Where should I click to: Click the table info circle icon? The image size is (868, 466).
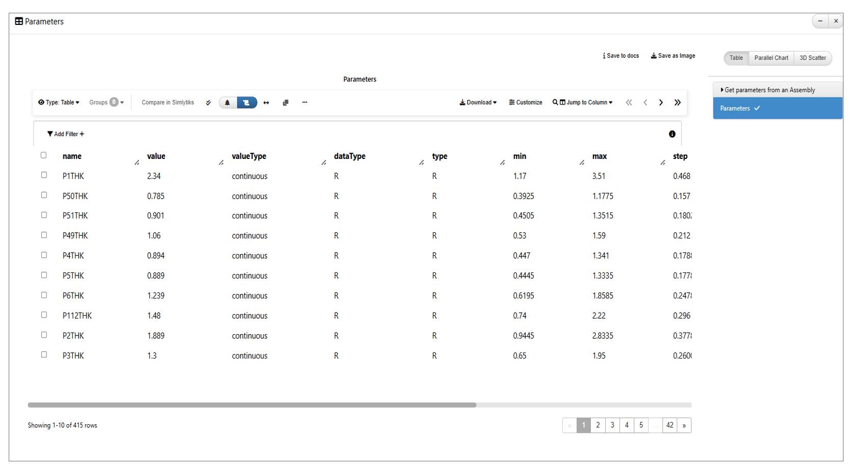click(672, 134)
